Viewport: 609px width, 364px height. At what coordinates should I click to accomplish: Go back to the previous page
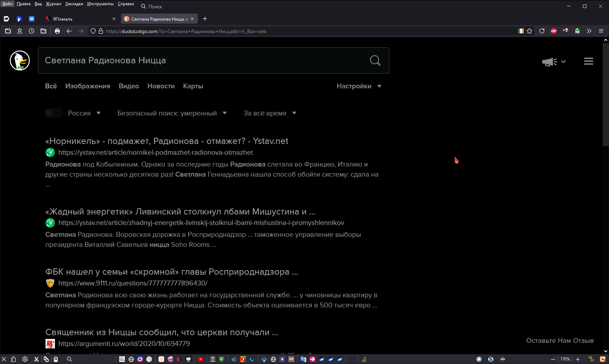click(x=69, y=31)
